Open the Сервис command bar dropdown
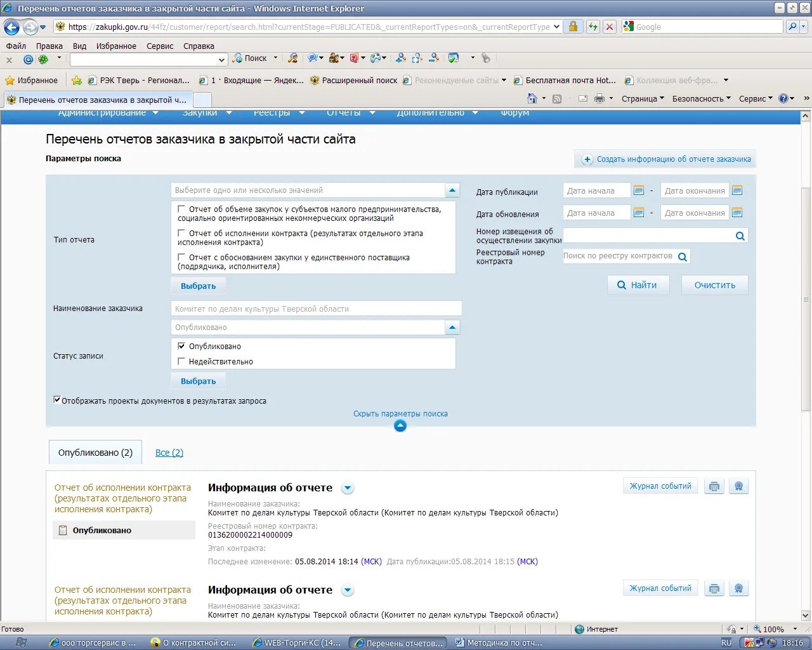Screen dimensions: 812x650 [756, 98]
